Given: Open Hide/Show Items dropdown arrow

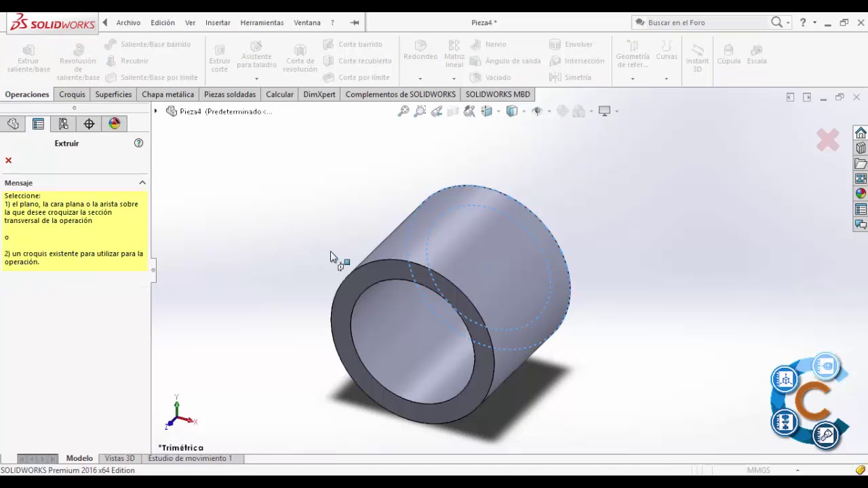Looking at the screenshot, I should [x=549, y=111].
